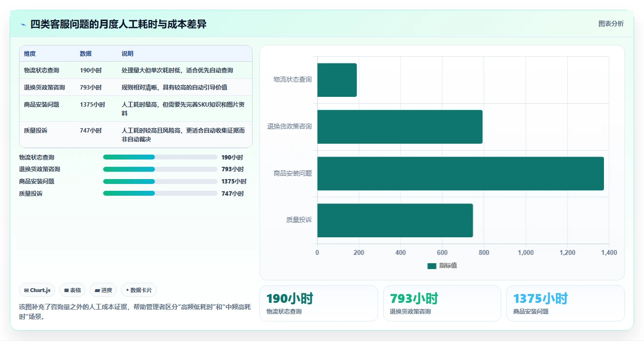644x341 pixels.
Task: Click the 物流状态查询 chart axis label
Action: pyautogui.click(x=293, y=80)
